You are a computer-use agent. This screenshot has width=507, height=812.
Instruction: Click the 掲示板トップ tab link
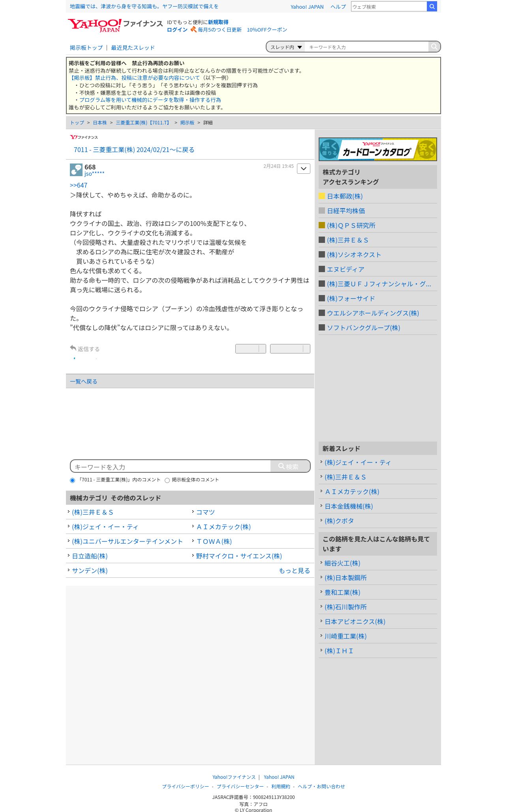(x=86, y=48)
